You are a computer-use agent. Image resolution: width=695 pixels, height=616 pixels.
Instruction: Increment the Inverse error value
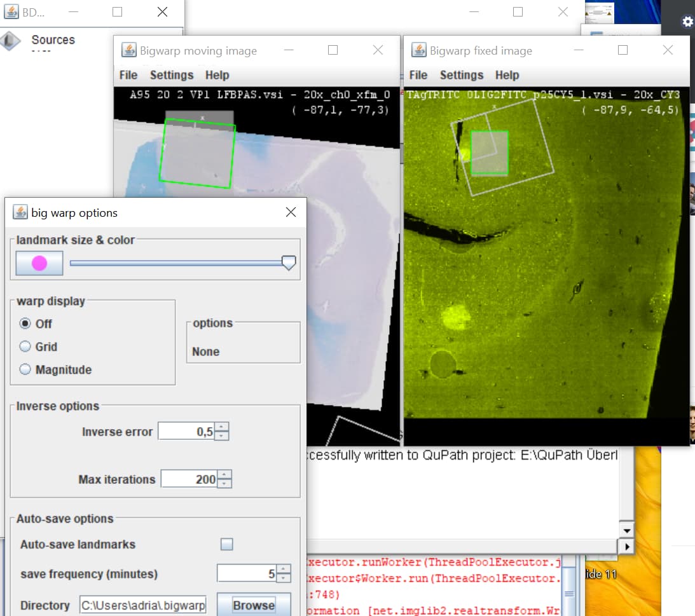[221, 427]
